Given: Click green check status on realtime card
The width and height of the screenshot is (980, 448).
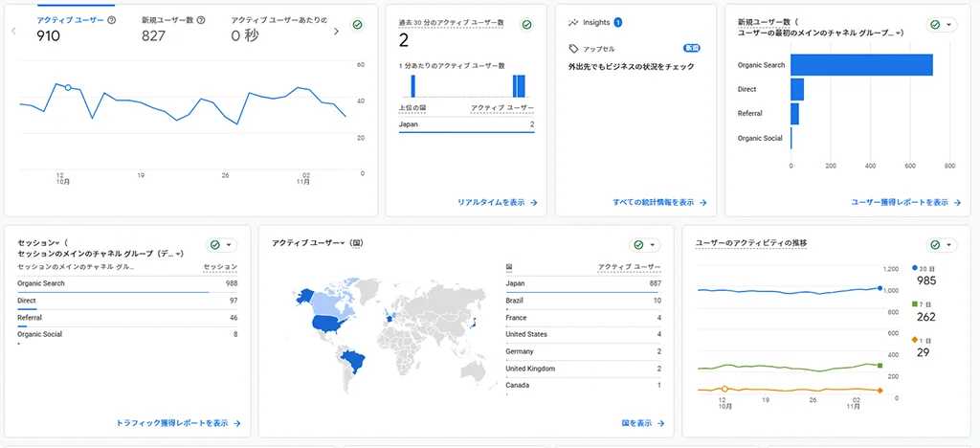Looking at the screenshot, I should (526, 24).
